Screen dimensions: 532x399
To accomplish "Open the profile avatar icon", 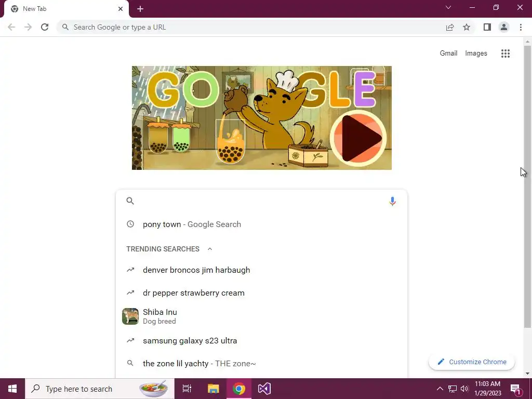I will (x=504, y=27).
